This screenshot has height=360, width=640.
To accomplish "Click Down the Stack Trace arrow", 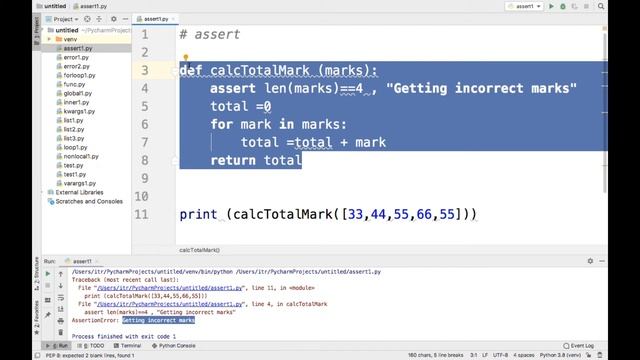I will [61, 285].
